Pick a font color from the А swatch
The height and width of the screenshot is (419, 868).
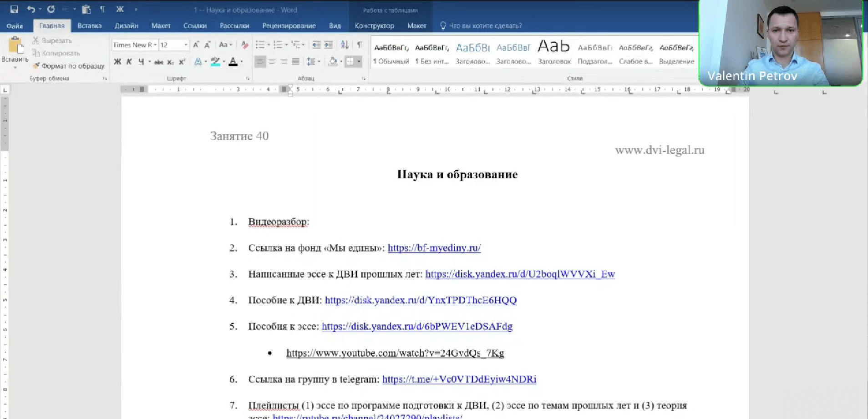coord(233,61)
